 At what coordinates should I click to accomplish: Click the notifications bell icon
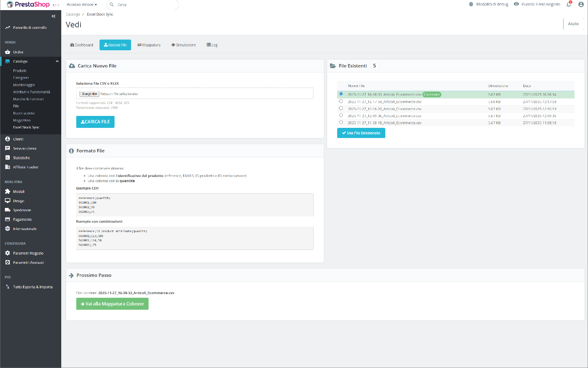tap(568, 5)
